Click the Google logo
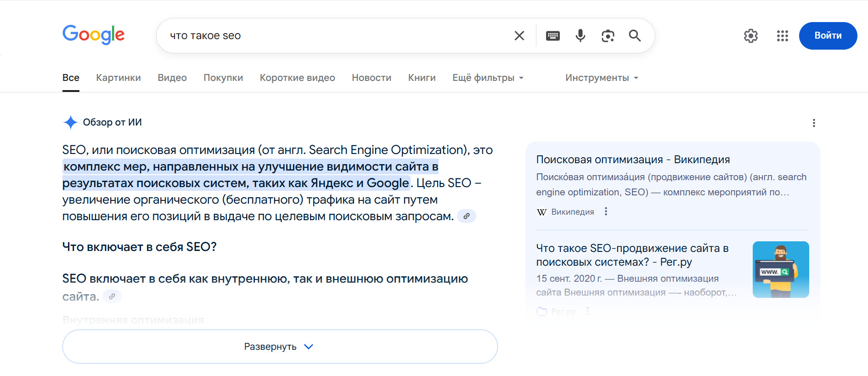Screen dimensions: 868x376 pos(94,35)
